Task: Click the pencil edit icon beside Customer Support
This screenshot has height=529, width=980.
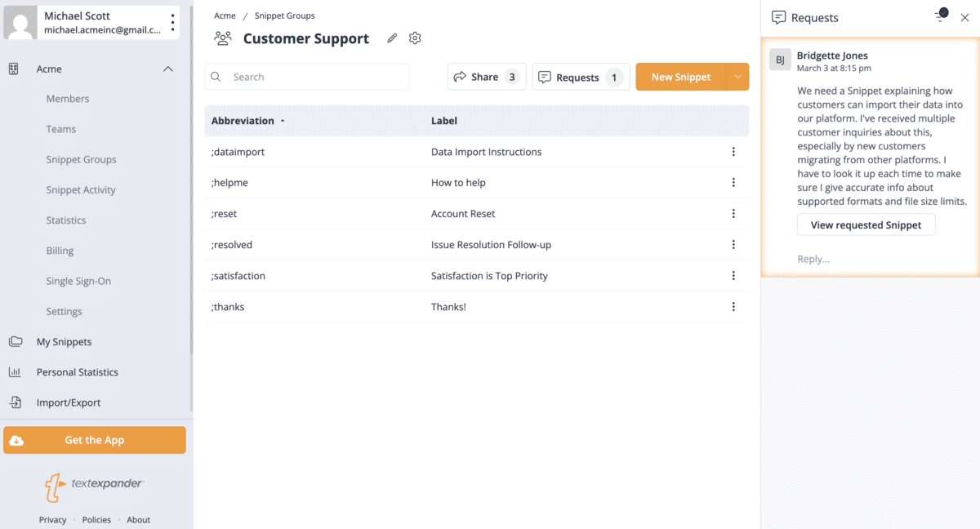Action: (x=392, y=38)
